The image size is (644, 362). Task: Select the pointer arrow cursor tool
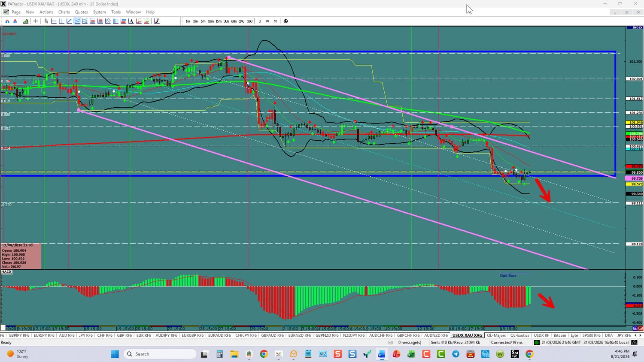pyautogui.click(x=46, y=21)
